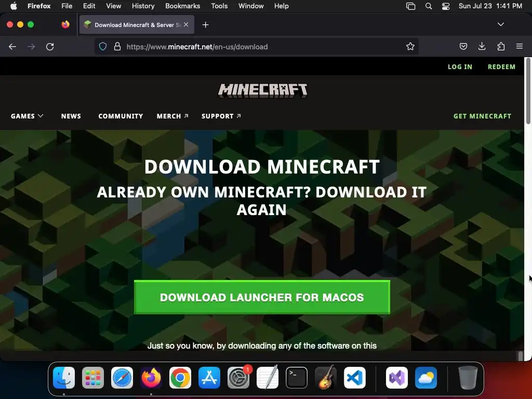Open TextEdit from the Dock
532x399 pixels.
(268, 378)
